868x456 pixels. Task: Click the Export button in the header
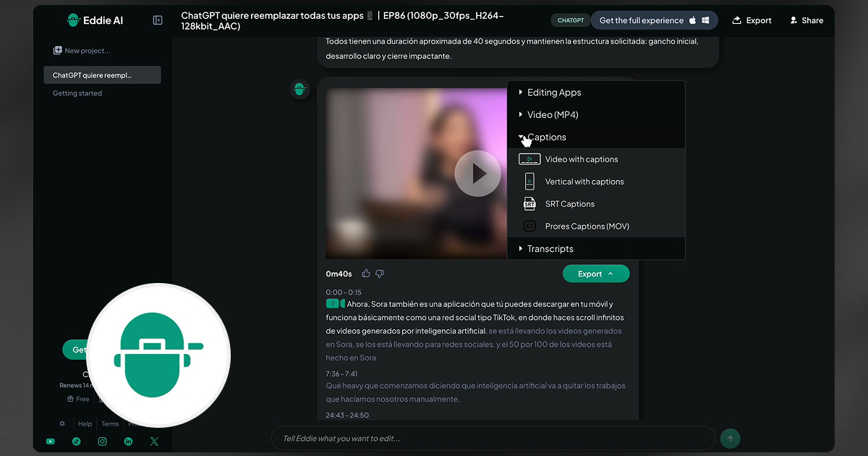point(752,20)
